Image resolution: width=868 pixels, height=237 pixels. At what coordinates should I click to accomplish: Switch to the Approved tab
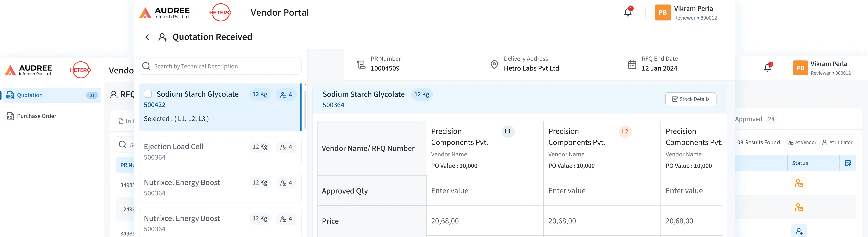[x=748, y=119]
